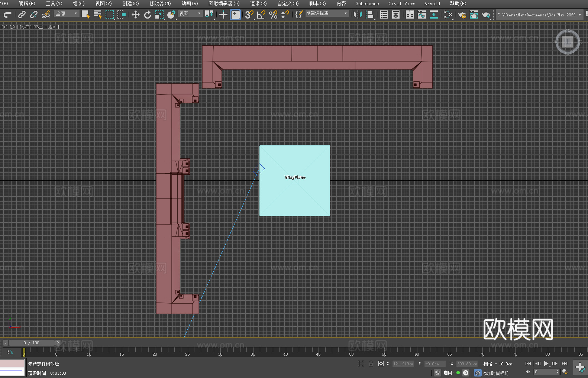Toggle Keyboard Shortcut Override button
This screenshot has width=588, height=378.
[235, 14]
